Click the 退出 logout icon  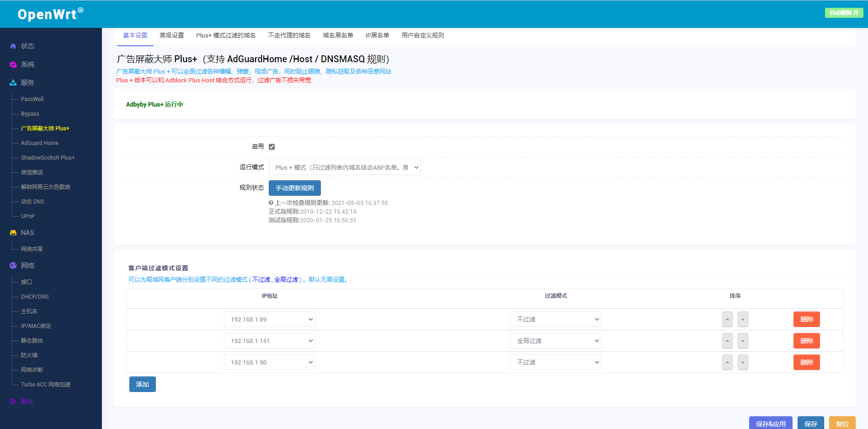[x=13, y=402]
